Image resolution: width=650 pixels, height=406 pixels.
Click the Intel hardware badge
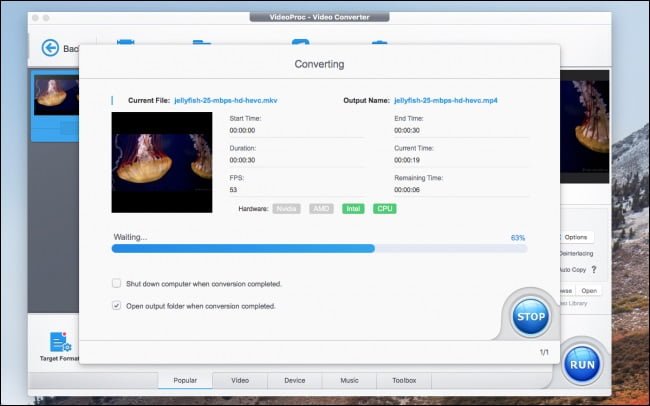[353, 208]
